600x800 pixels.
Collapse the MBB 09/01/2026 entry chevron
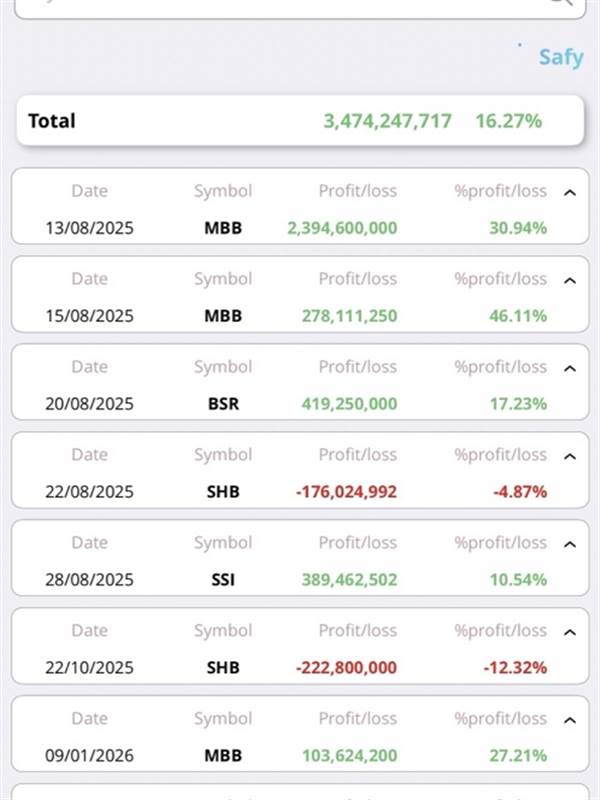tap(570, 720)
